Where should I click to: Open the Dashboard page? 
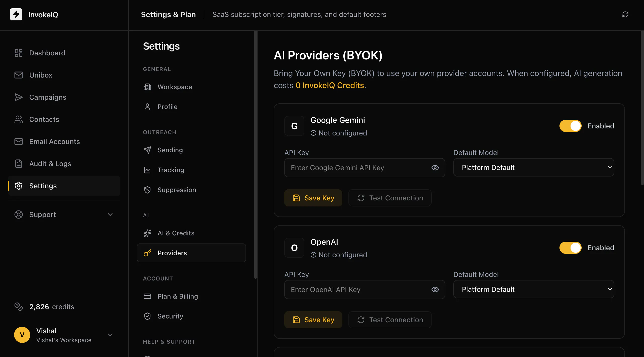pyautogui.click(x=64, y=53)
